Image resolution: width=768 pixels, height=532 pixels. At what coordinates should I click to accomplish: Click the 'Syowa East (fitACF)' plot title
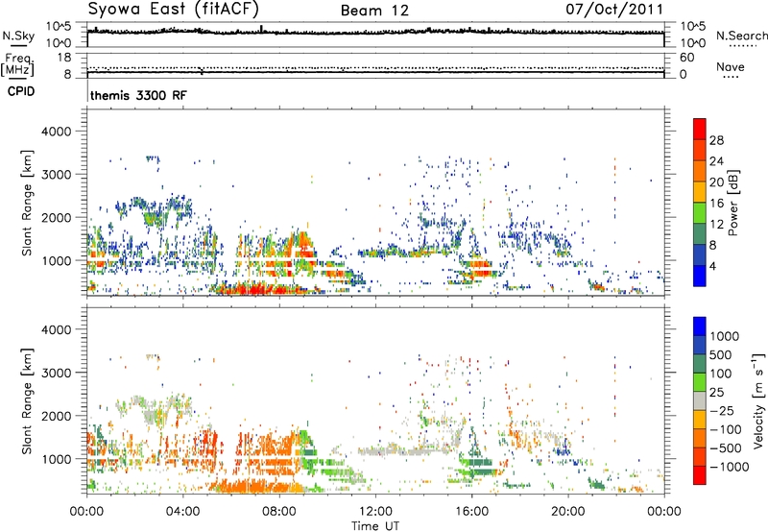coord(174,9)
